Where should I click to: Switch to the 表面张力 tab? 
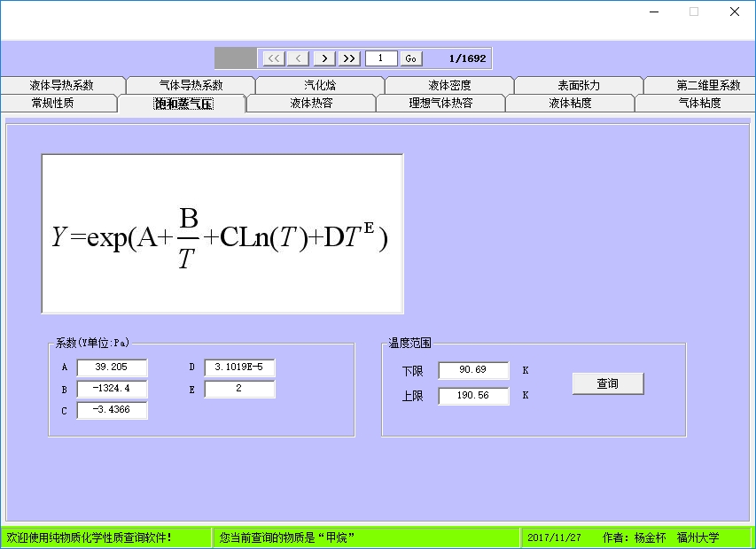point(579,85)
